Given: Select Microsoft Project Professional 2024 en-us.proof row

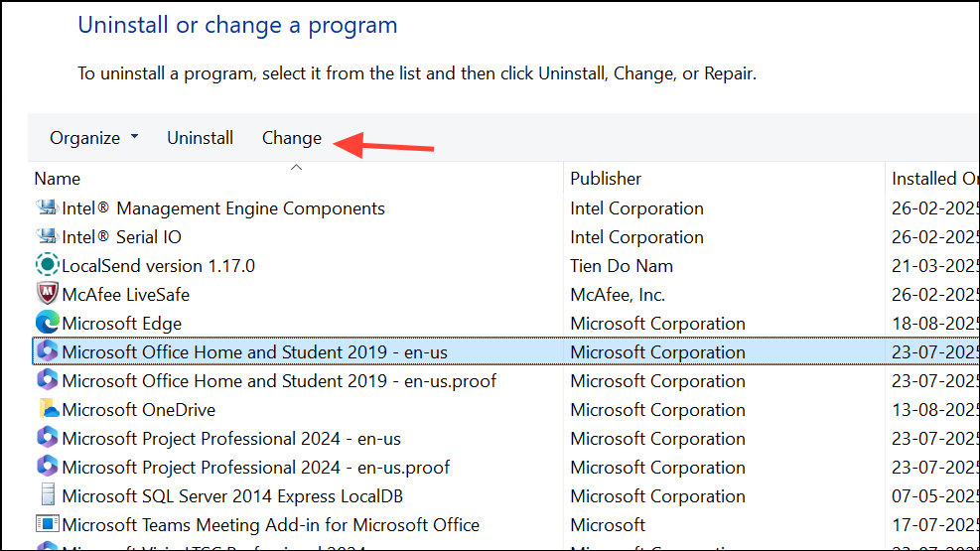Looking at the screenshot, I should (255, 468).
